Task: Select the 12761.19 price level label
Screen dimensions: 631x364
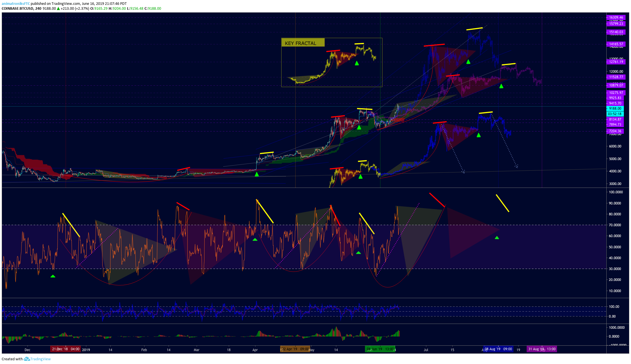Action: (616, 62)
